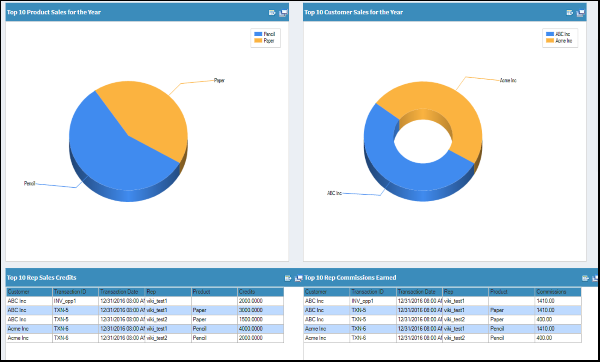Click the Pencil callout label on pie chart
The height and width of the screenshot is (362, 600).
point(29,184)
